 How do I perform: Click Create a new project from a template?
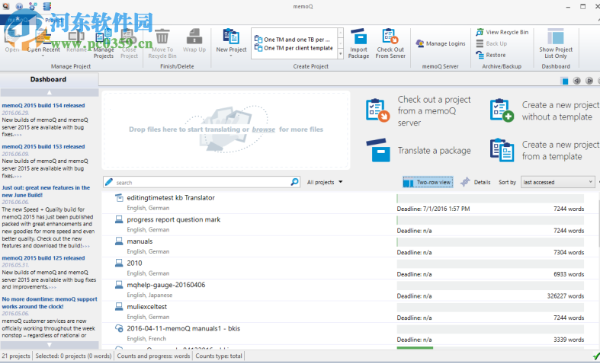tap(545, 150)
